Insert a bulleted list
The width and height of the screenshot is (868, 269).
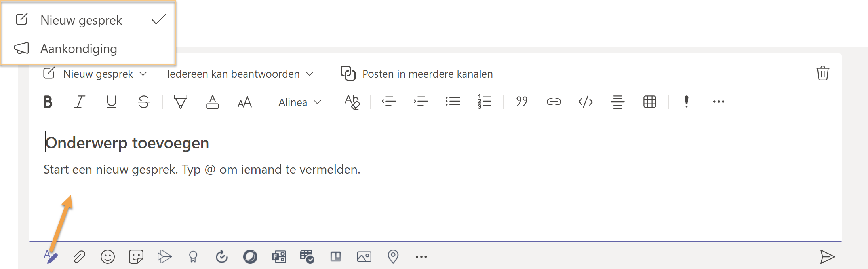[x=453, y=102]
